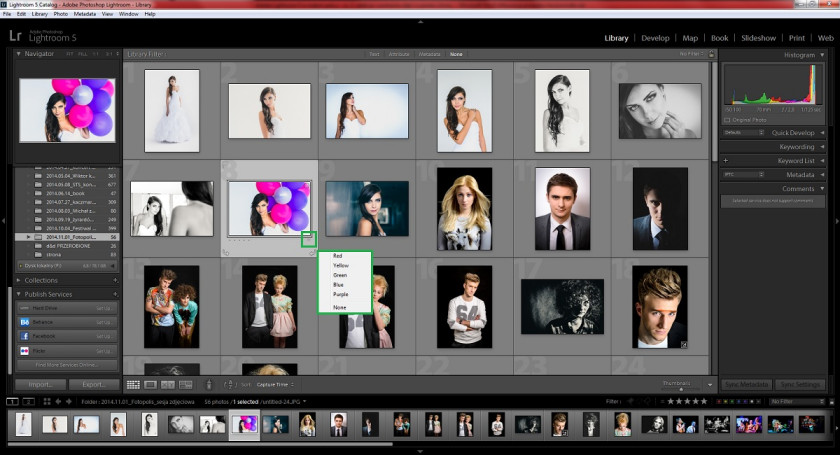This screenshot has width=840, height=455.
Task: Click Sync Metadata button
Action: click(747, 384)
